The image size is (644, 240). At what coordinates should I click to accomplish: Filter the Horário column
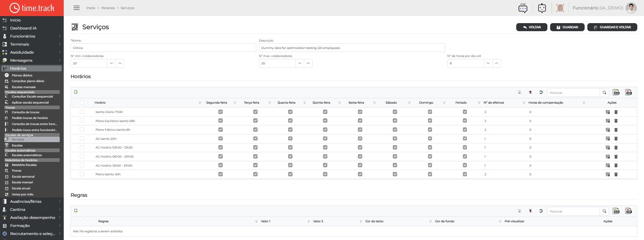[200, 103]
